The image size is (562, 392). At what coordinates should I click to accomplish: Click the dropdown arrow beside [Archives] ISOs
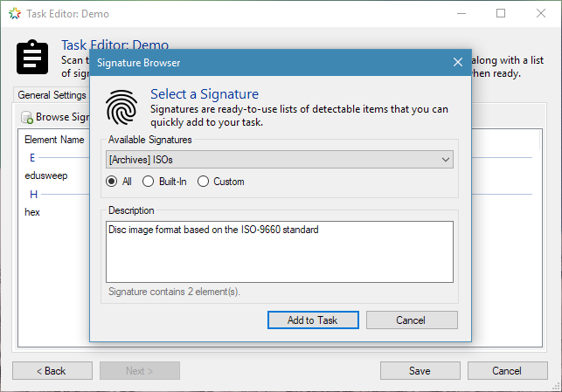pos(446,160)
